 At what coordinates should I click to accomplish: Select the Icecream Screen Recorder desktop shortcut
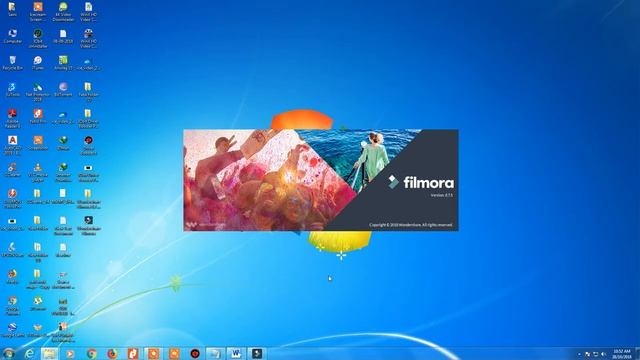coord(38,11)
